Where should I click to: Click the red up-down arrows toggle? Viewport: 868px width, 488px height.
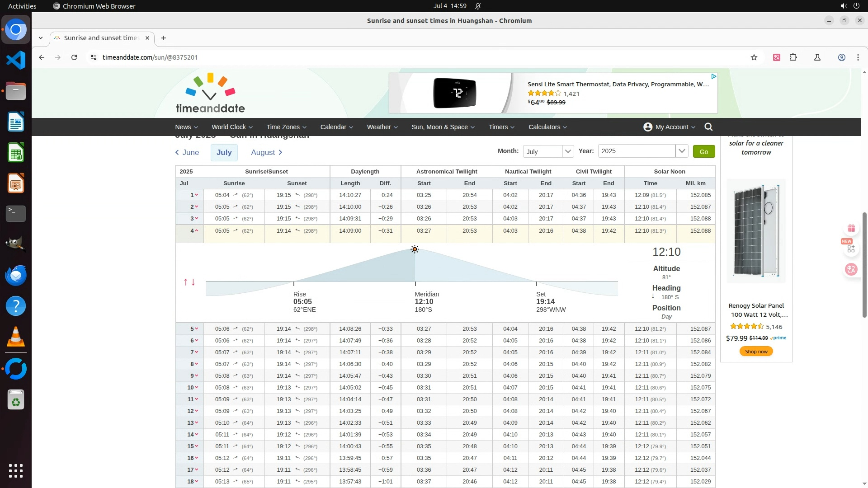tap(189, 282)
